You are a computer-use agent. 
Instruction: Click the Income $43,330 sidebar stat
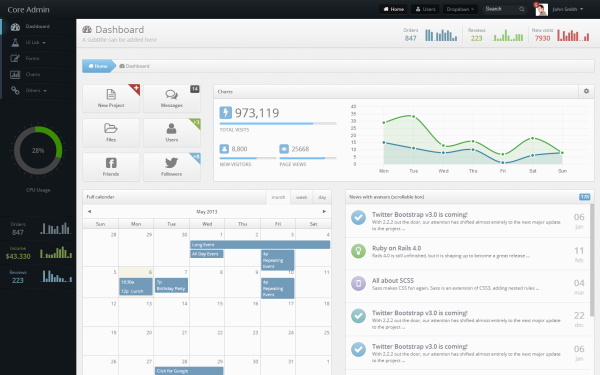pos(38,253)
